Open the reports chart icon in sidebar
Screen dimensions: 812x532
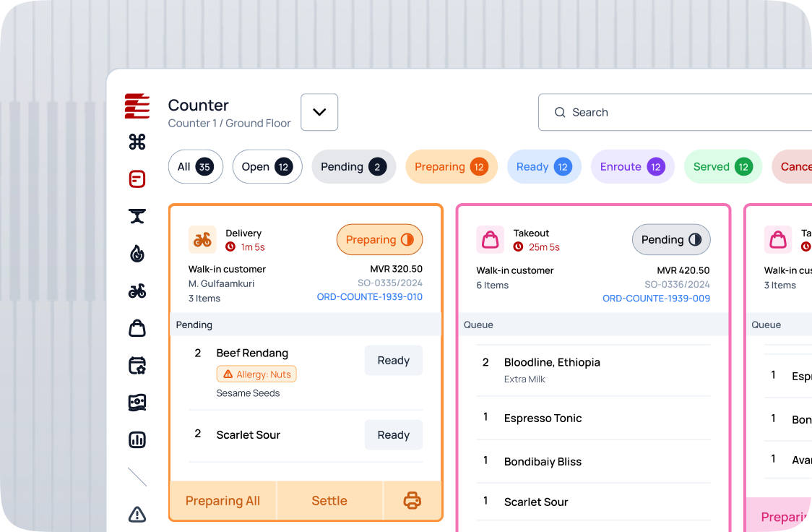137,439
